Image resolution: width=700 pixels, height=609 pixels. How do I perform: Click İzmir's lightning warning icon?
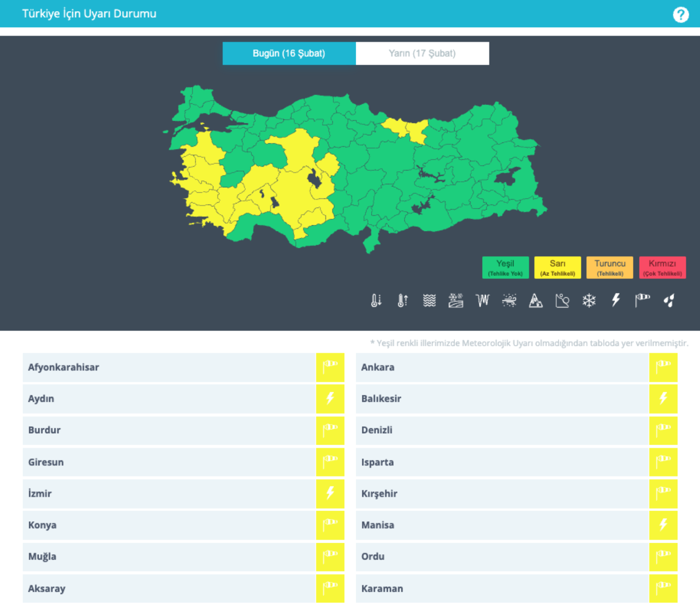coord(330,493)
